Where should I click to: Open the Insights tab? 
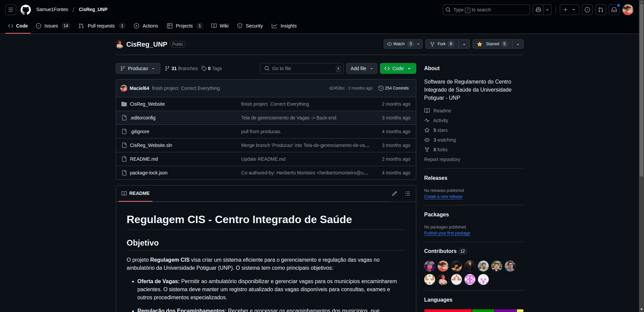click(x=284, y=26)
